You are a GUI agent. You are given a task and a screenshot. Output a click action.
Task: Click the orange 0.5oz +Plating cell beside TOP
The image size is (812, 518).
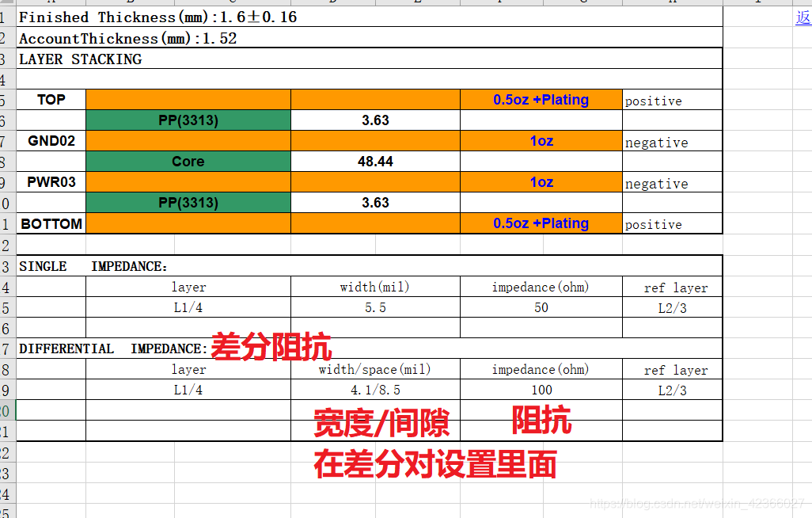(x=541, y=100)
